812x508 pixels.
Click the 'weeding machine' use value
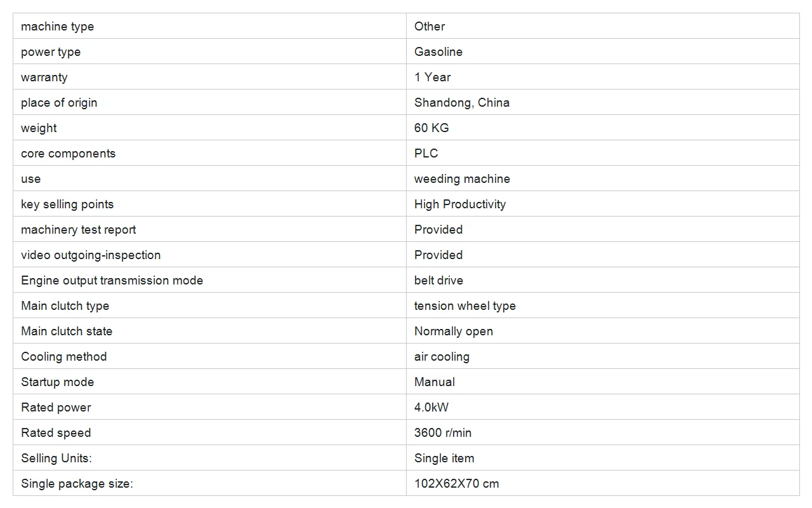tap(462, 178)
